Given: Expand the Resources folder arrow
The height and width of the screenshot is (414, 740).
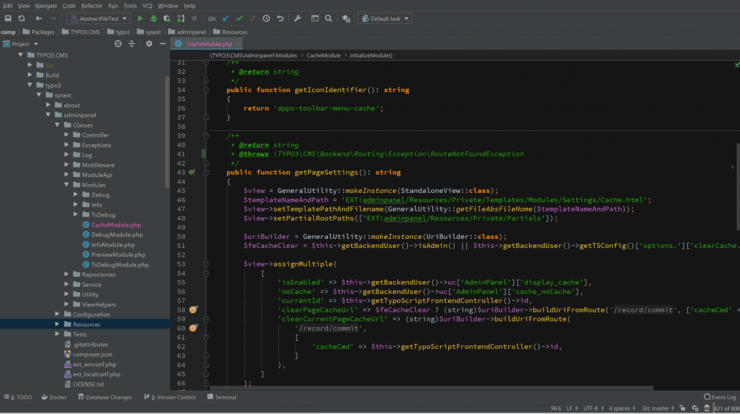Looking at the screenshot, I should [x=57, y=324].
